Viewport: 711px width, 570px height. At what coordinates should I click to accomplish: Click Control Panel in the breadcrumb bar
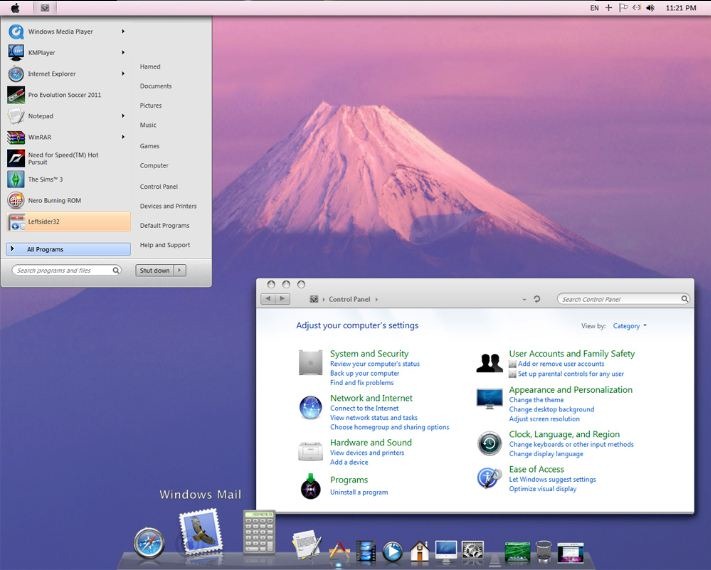[349, 299]
